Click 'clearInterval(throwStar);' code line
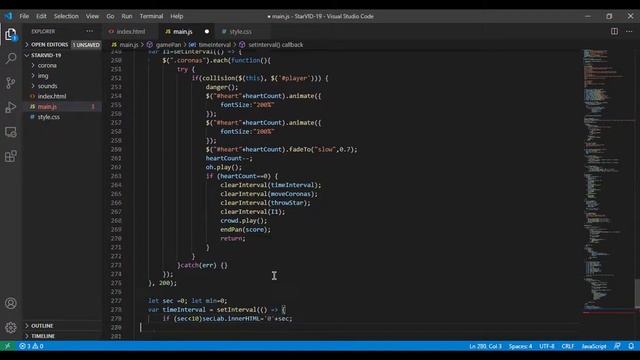640x360 pixels. (265, 203)
